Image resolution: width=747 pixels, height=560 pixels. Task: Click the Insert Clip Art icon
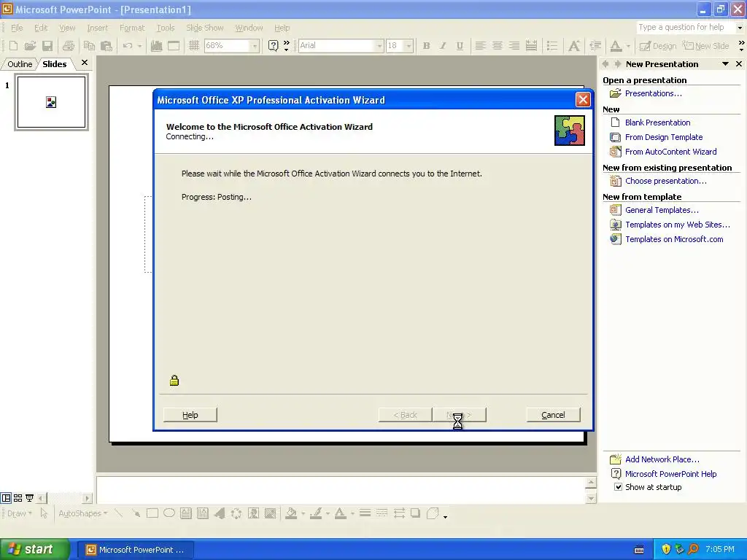point(253,513)
